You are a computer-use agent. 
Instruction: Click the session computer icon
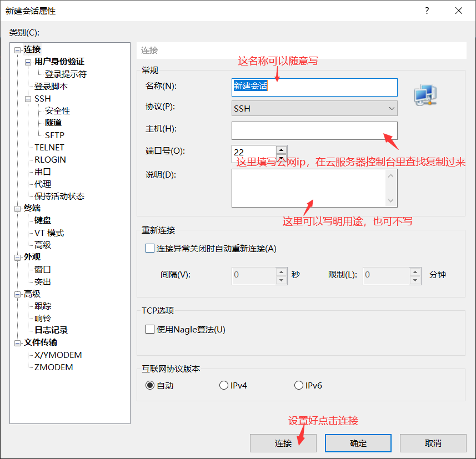(425, 95)
